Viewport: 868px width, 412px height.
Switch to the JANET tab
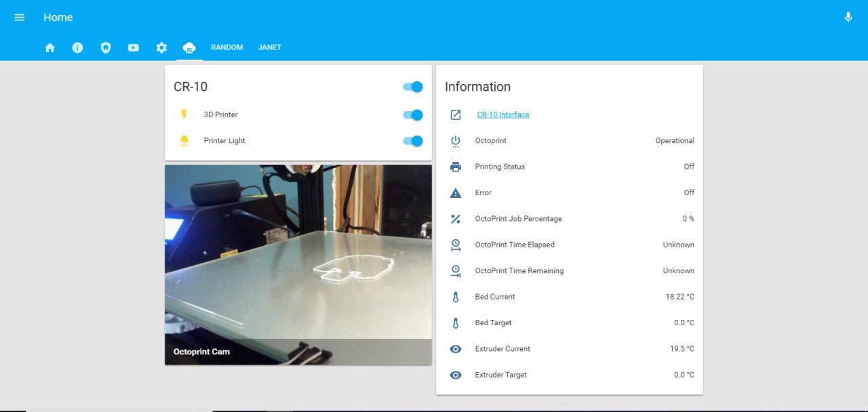269,47
